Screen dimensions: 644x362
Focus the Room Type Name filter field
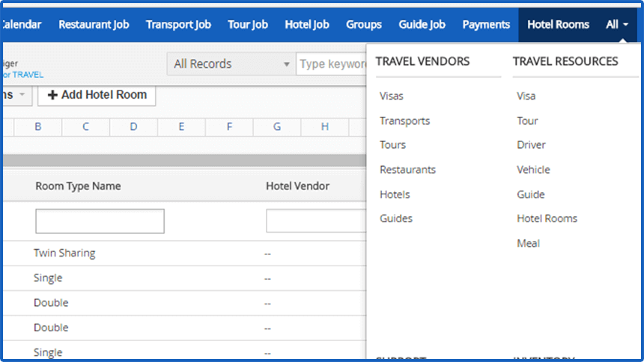(x=100, y=221)
